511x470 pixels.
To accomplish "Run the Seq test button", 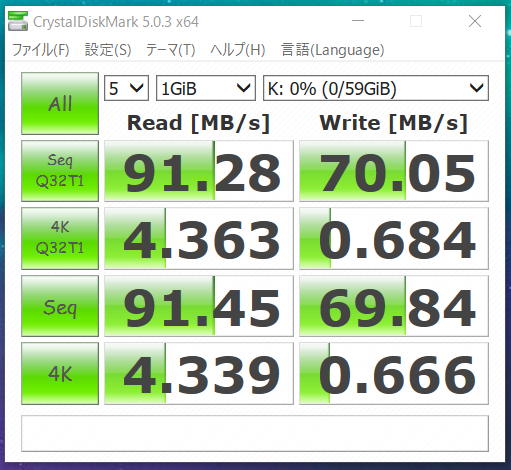I will 60,306.
